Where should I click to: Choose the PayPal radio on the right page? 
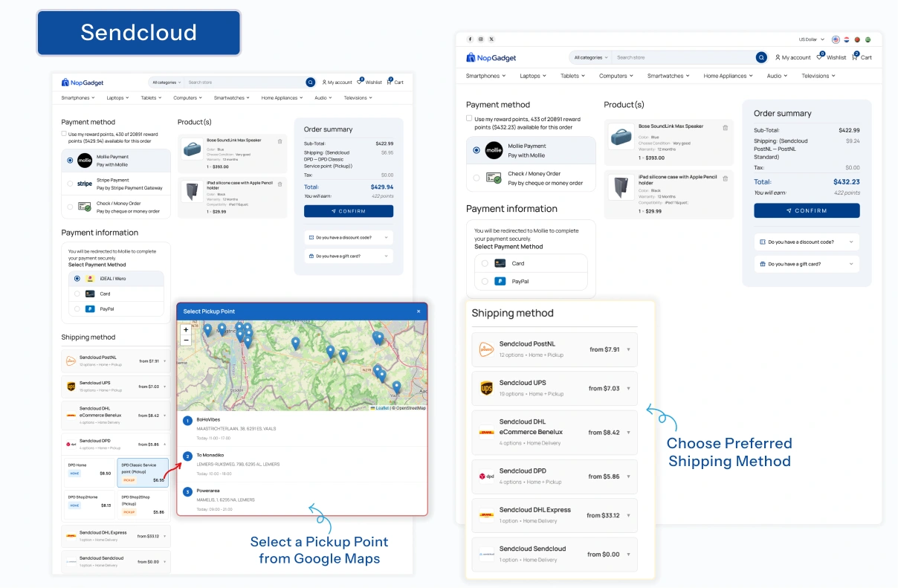pyautogui.click(x=485, y=282)
